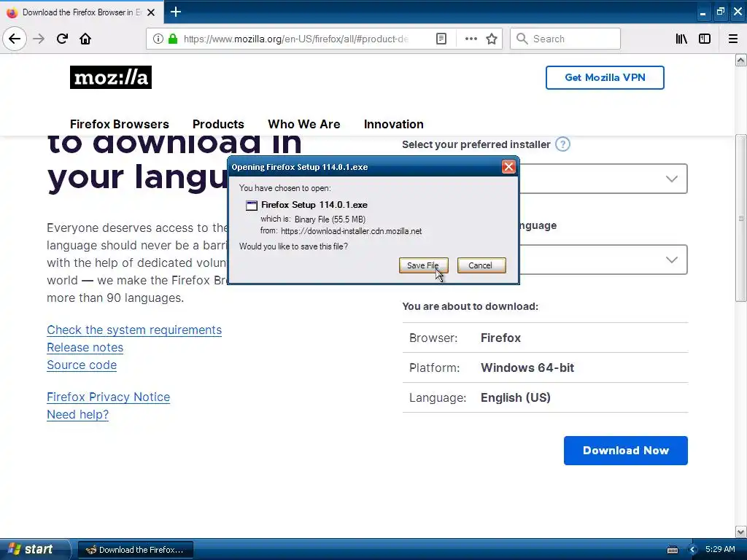Viewport: 747px width, 560px height.
Task: Close the Opening Firefox Setup dialog
Action: point(508,167)
